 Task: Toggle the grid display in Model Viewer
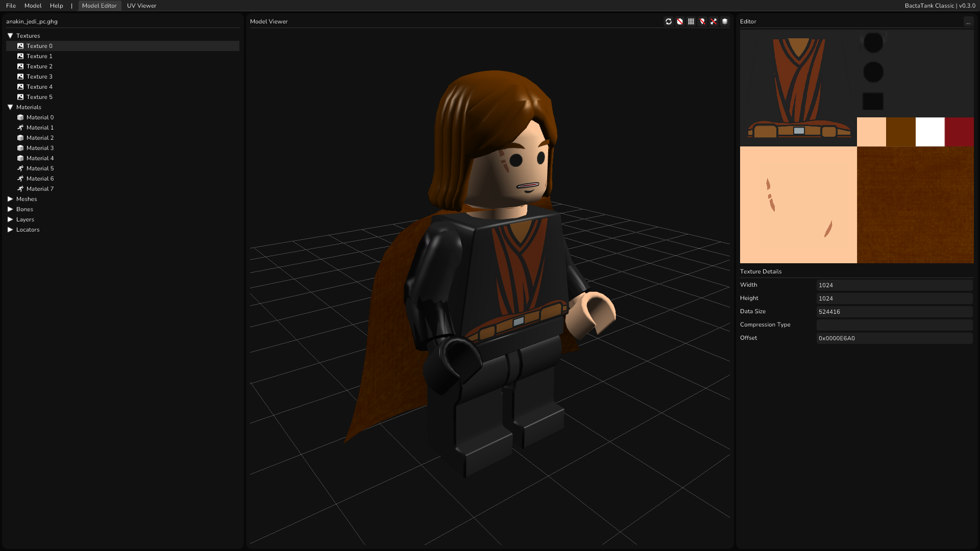pos(691,21)
